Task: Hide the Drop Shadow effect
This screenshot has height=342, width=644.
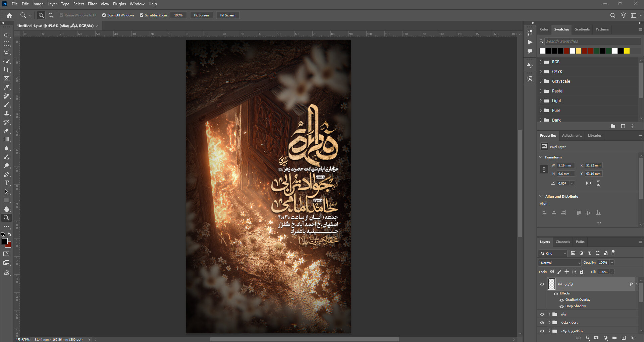Action: point(561,306)
